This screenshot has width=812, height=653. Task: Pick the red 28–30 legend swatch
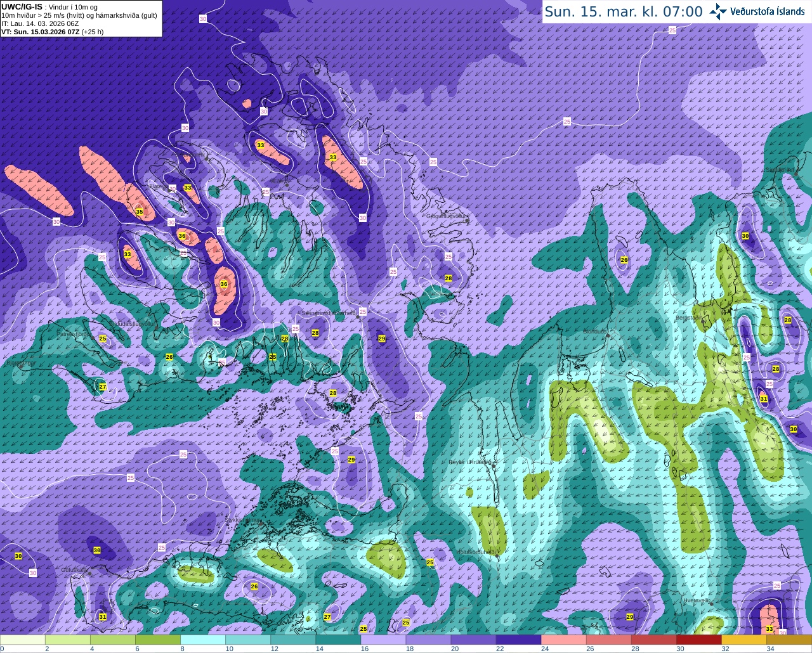pyautogui.click(x=653, y=640)
